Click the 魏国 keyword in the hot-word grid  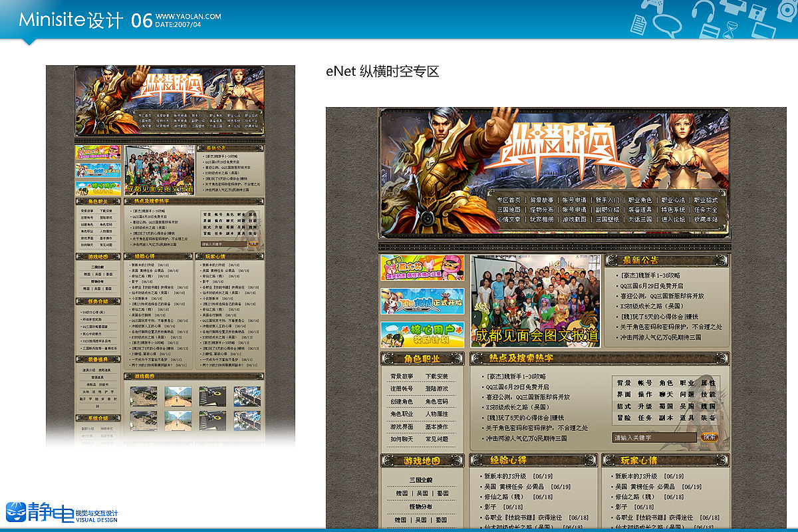[x=708, y=406]
